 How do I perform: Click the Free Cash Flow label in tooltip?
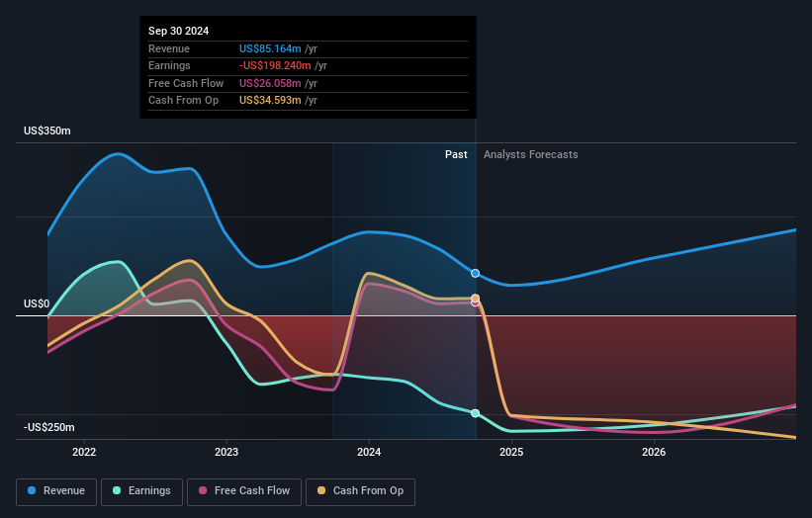186,83
